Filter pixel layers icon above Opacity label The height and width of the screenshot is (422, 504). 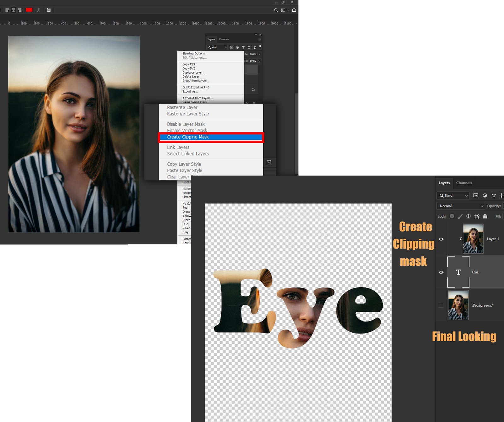[x=476, y=195]
